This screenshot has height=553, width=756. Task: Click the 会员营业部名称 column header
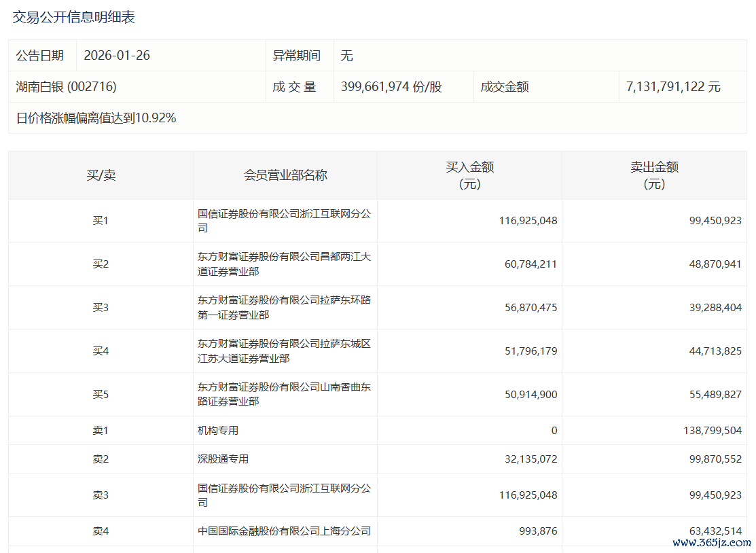pyautogui.click(x=285, y=175)
